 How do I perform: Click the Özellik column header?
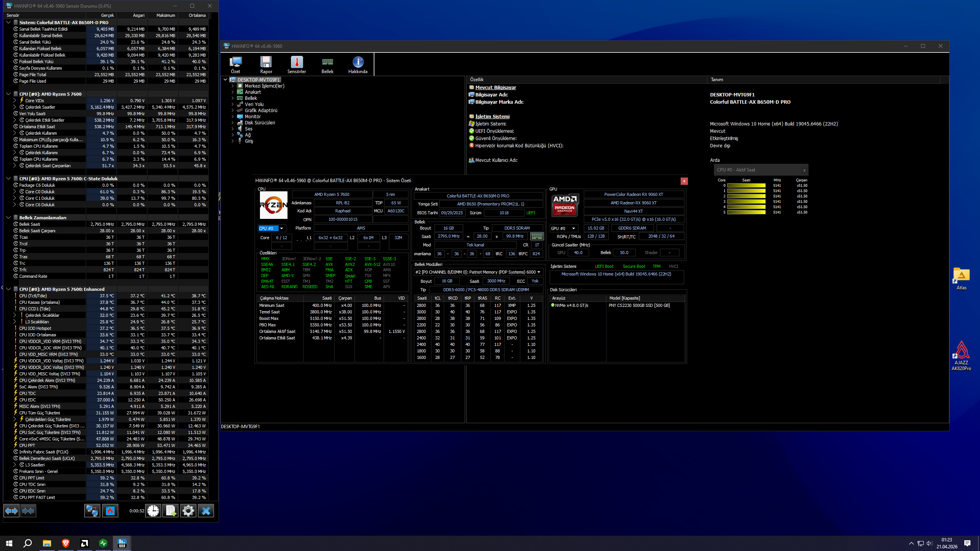pyautogui.click(x=586, y=80)
